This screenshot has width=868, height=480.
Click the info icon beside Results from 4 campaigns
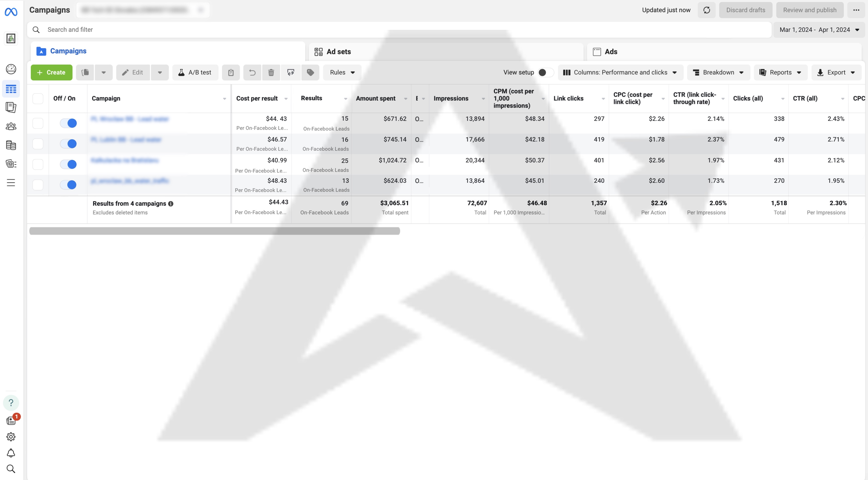(171, 204)
